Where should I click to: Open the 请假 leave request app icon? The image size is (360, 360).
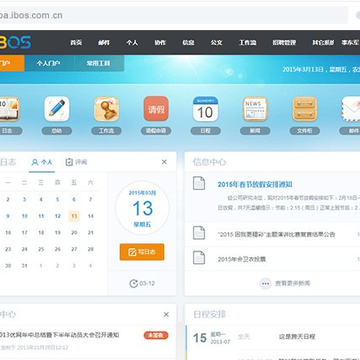[156, 109]
